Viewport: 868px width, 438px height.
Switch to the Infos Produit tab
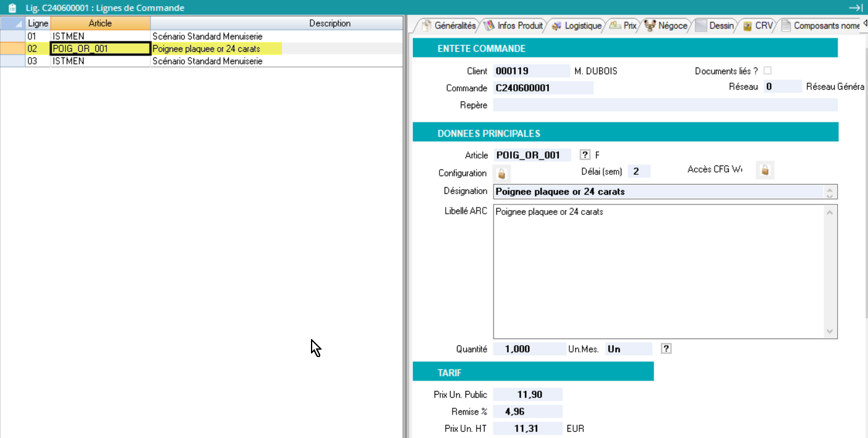[514, 26]
